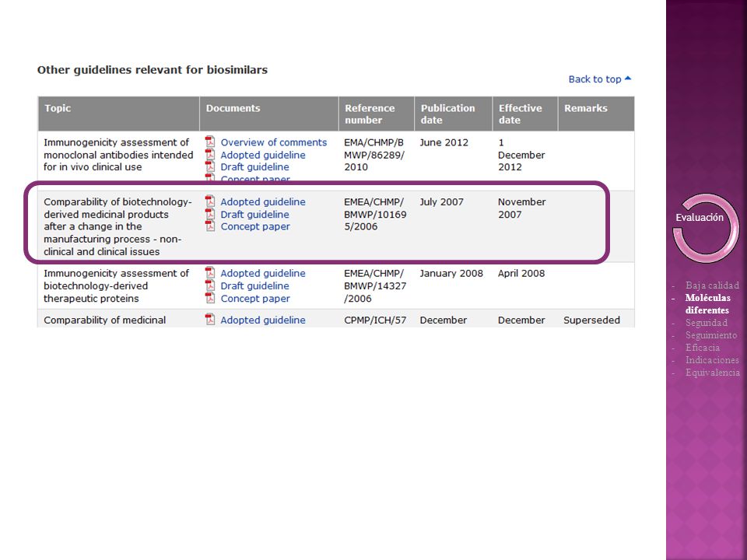Select Moléculas diferentes in the side outline
The height and width of the screenshot is (560, 747).
[708, 304]
